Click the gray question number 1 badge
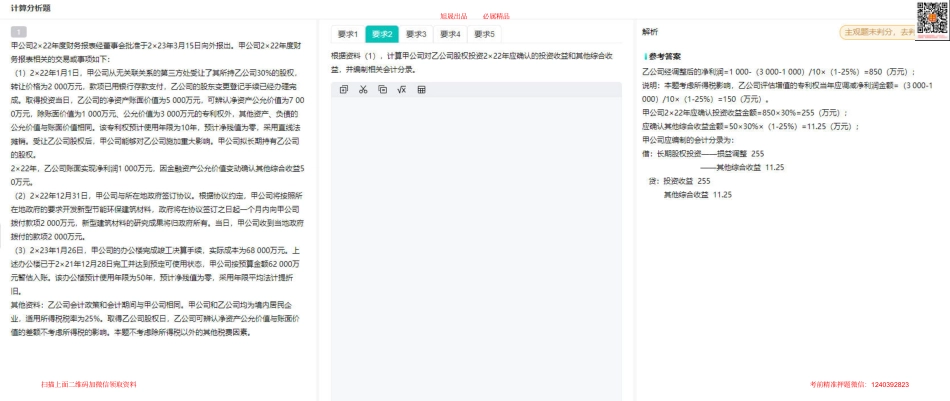The width and height of the screenshot is (950, 401). tap(17, 32)
